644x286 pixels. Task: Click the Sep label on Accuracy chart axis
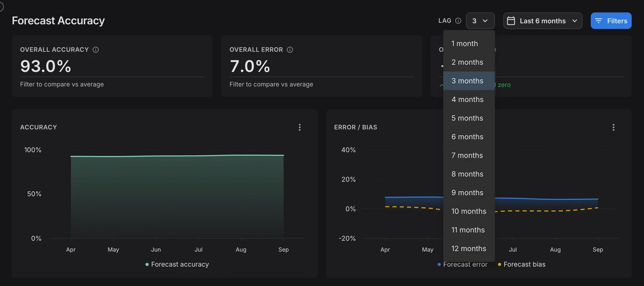tap(283, 250)
